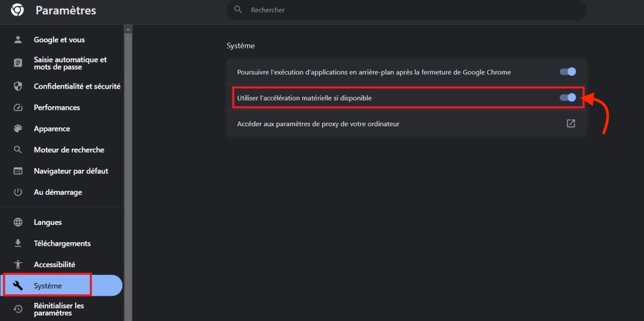Open Apparence using the palette icon

pos(18,128)
